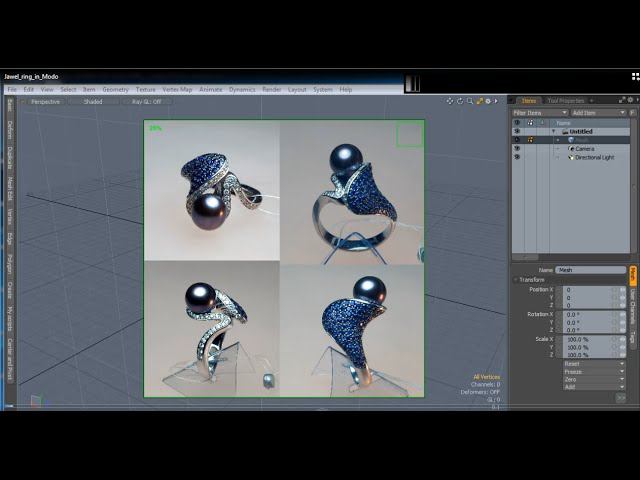
Task: Switch to the Items tab
Action: tap(529, 100)
